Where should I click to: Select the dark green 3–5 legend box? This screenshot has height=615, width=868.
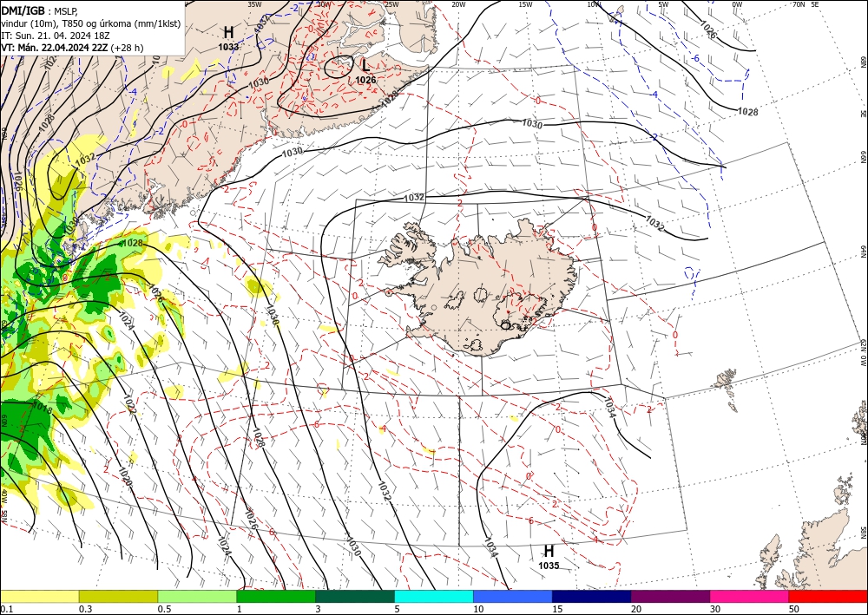tap(355, 596)
